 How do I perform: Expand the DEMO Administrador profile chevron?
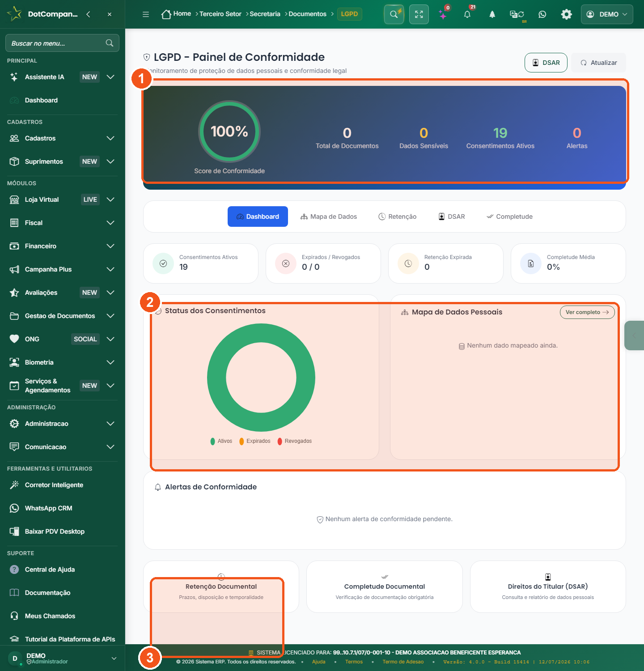click(x=114, y=658)
